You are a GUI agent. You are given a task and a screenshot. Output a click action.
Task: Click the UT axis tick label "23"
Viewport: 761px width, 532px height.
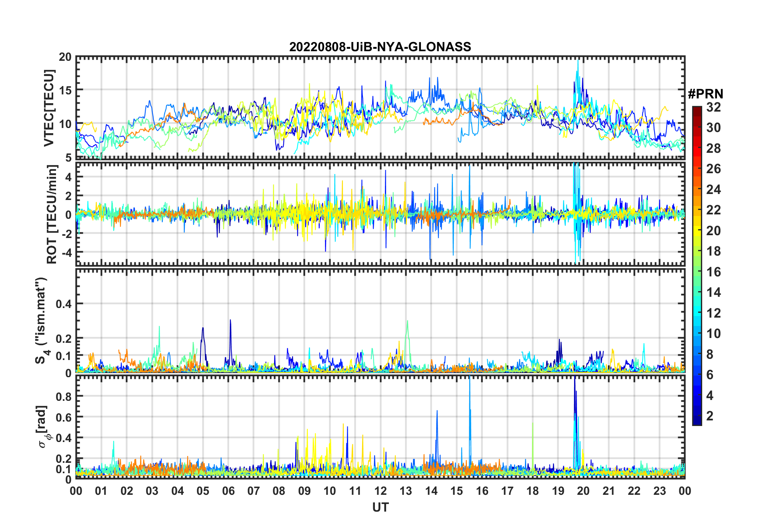pyautogui.click(x=659, y=491)
